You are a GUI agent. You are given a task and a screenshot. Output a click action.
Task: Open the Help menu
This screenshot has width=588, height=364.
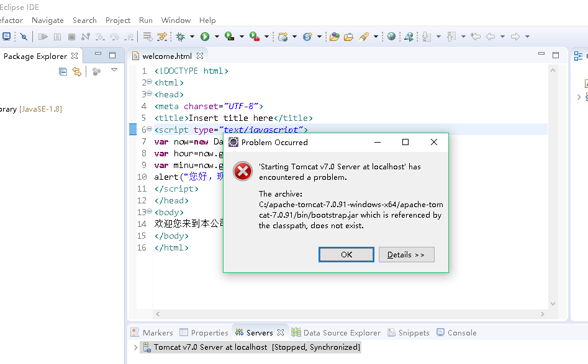coord(207,20)
